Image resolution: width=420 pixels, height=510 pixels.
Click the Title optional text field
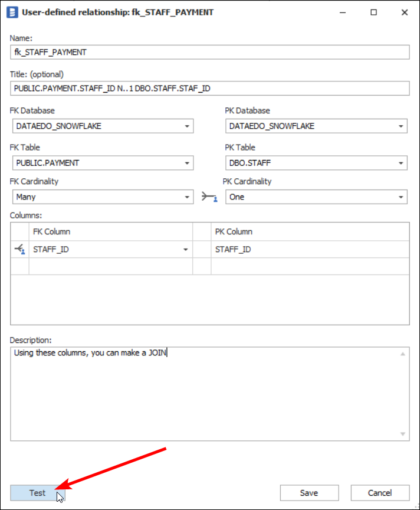209,89
